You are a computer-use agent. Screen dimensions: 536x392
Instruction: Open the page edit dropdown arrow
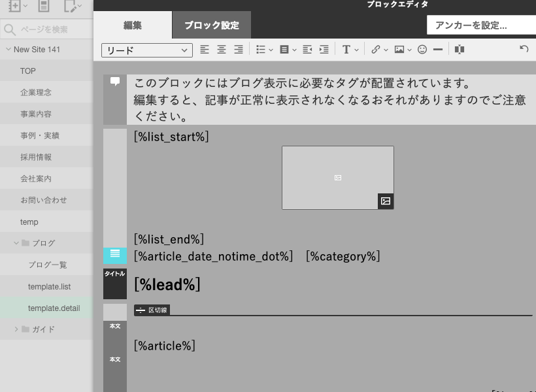80,6
